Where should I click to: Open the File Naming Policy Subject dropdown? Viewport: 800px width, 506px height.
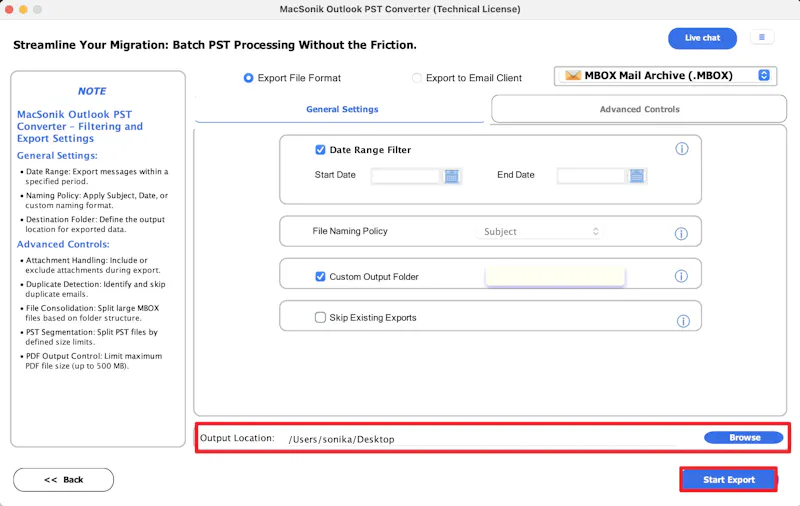[x=539, y=232]
